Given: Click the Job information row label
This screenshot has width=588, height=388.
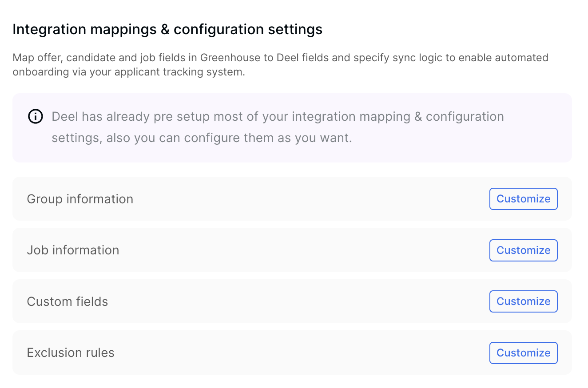Looking at the screenshot, I should [73, 250].
